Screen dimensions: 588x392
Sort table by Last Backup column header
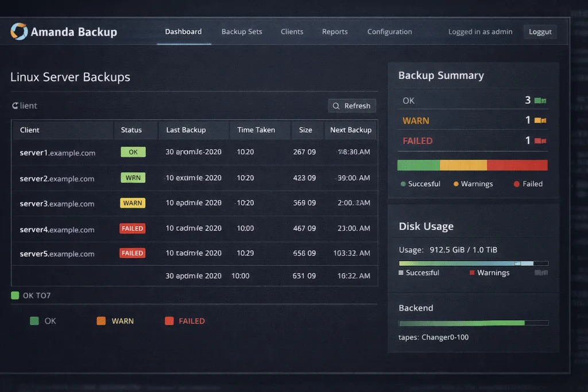[185, 130]
